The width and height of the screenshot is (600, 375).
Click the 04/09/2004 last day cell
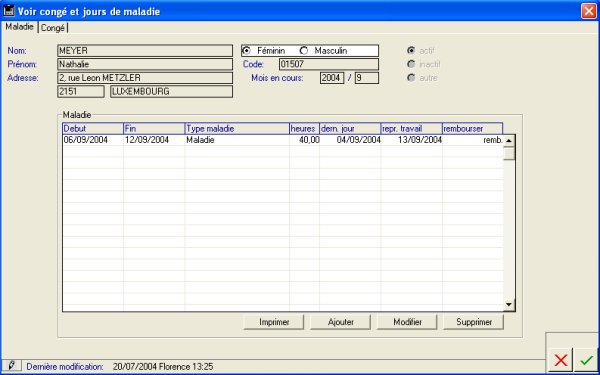point(350,140)
